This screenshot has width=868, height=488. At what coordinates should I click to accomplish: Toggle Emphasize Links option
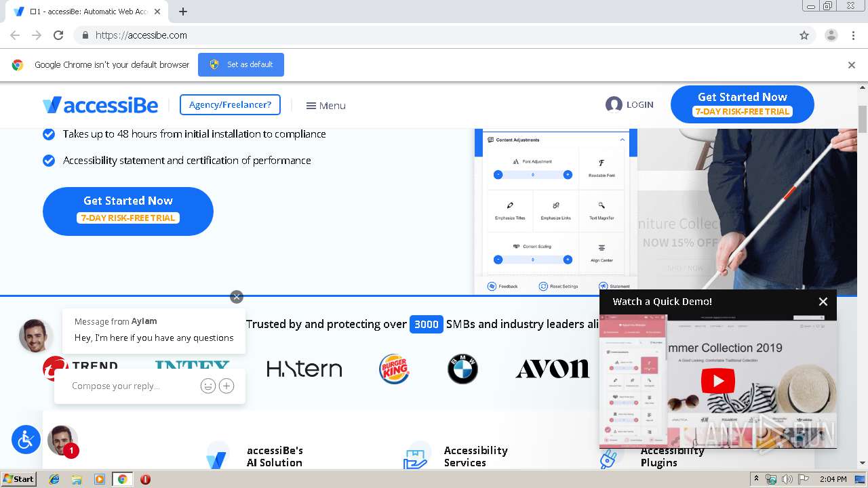[556, 211]
